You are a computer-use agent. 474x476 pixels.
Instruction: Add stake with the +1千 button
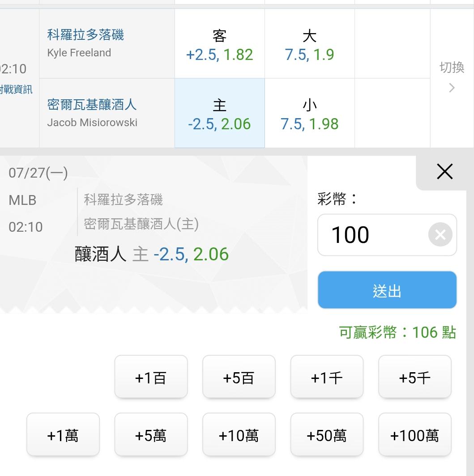pos(327,377)
